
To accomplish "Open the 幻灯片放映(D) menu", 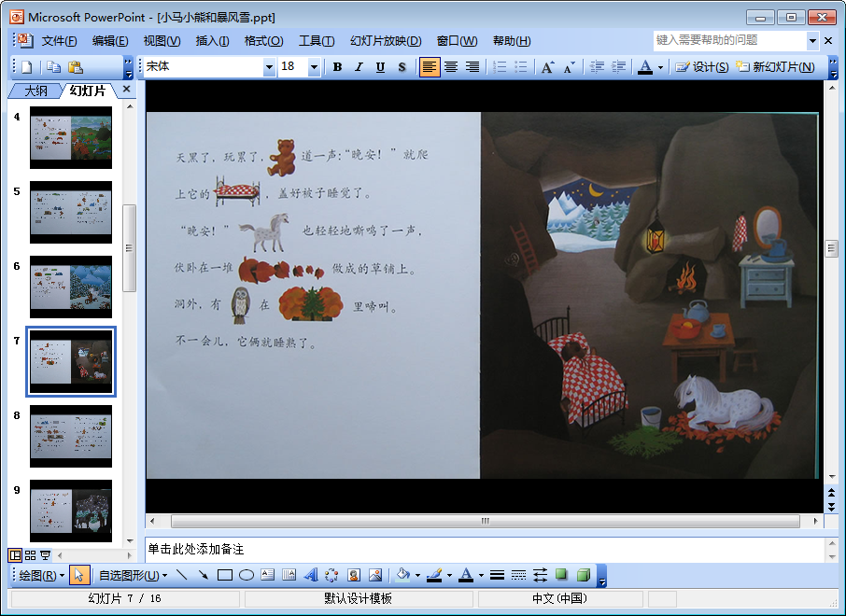I will (x=386, y=41).
